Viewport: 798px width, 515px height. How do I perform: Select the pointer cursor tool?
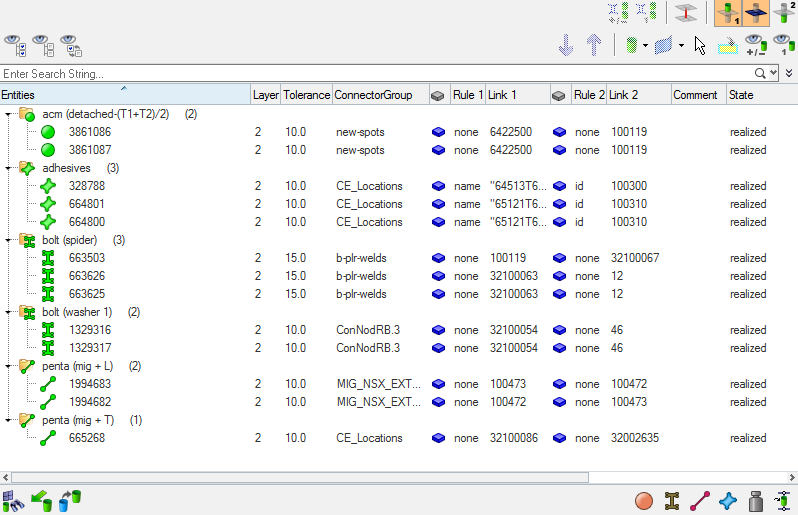700,45
